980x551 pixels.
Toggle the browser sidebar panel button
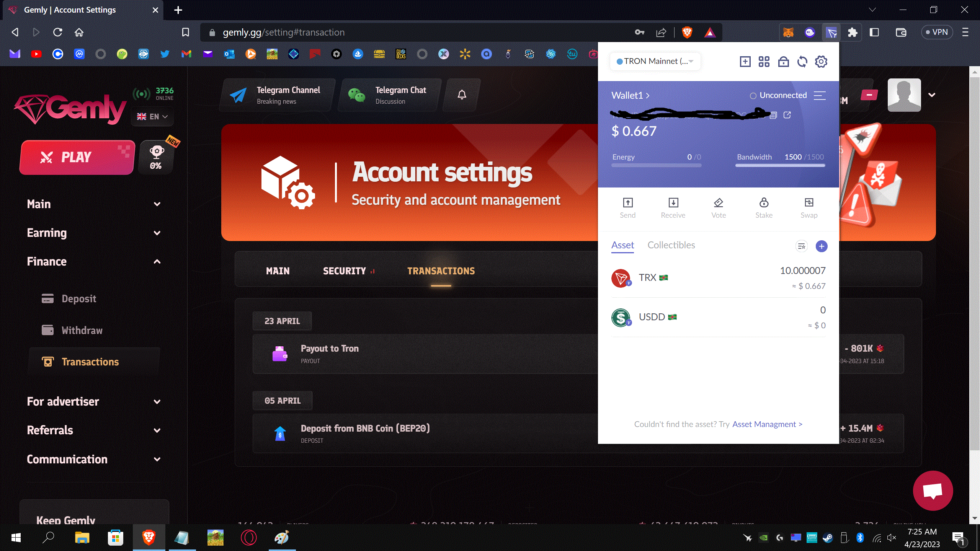coord(874,32)
